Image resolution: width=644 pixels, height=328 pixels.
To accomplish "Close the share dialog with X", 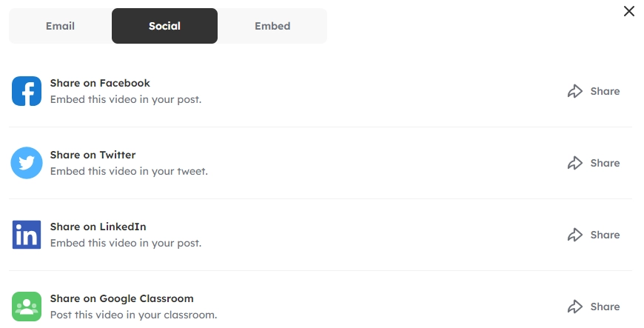I will [629, 11].
